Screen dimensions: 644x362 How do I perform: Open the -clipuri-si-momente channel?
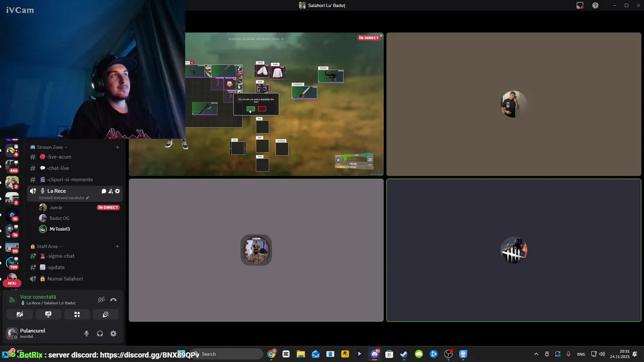point(75,179)
